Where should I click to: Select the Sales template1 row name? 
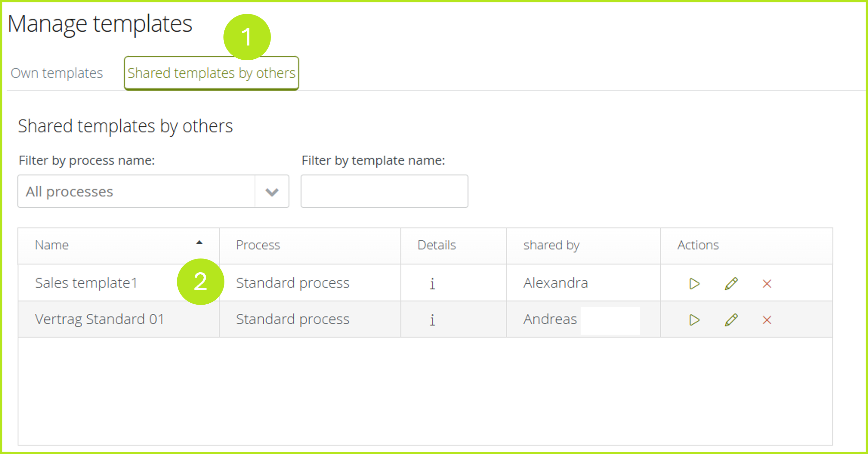click(x=86, y=283)
